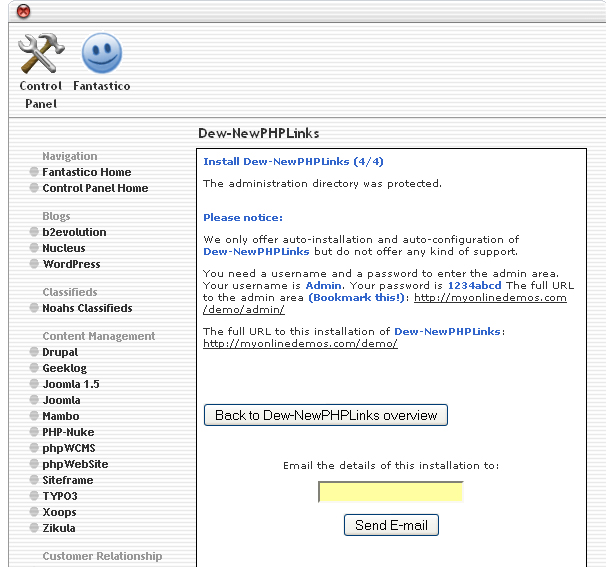Click 'Email the details of this installation to:' label

coord(391,465)
